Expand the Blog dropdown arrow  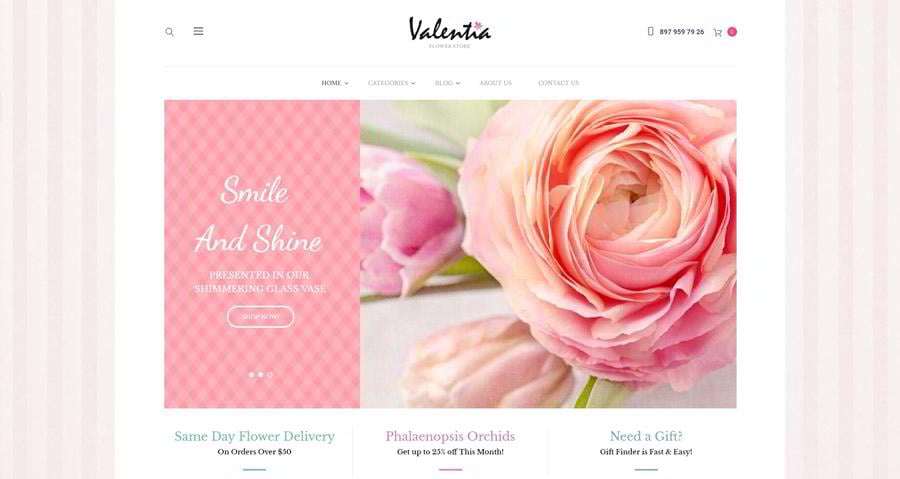pyautogui.click(x=457, y=84)
